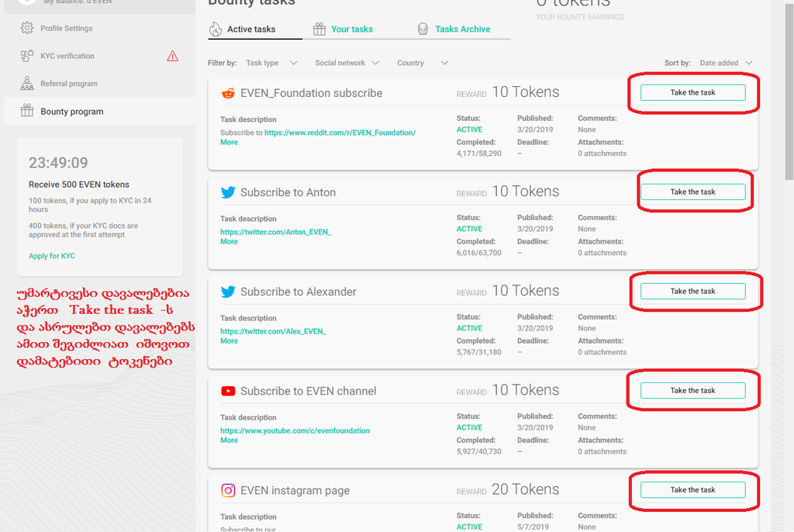Open Referral program in the sidebar
The image size is (794, 532).
[x=100, y=84]
